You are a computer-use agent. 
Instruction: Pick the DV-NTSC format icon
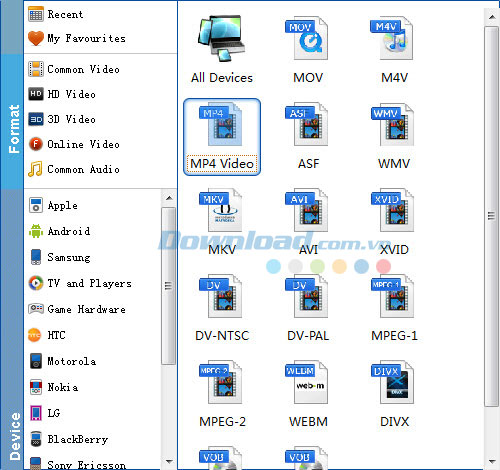(x=221, y=296)
